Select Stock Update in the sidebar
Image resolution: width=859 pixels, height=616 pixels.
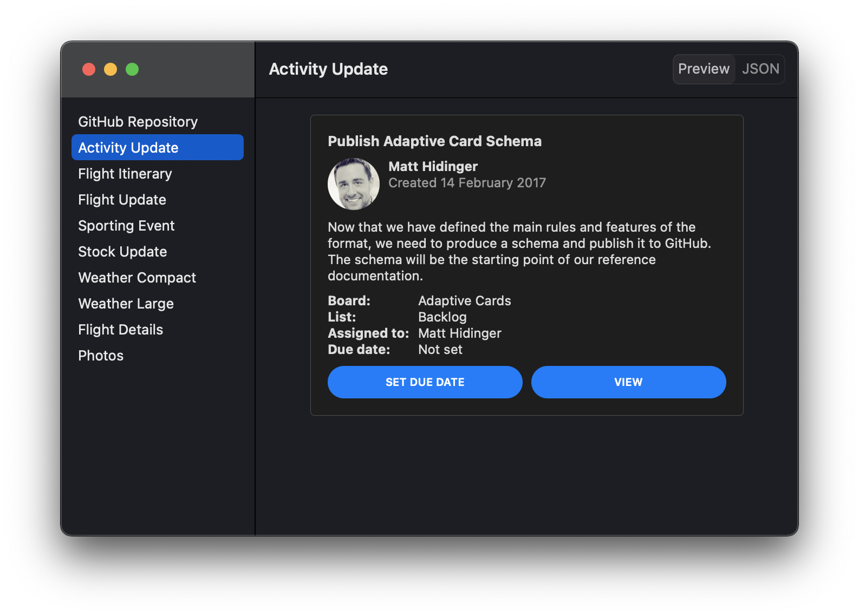coord(157,252)
